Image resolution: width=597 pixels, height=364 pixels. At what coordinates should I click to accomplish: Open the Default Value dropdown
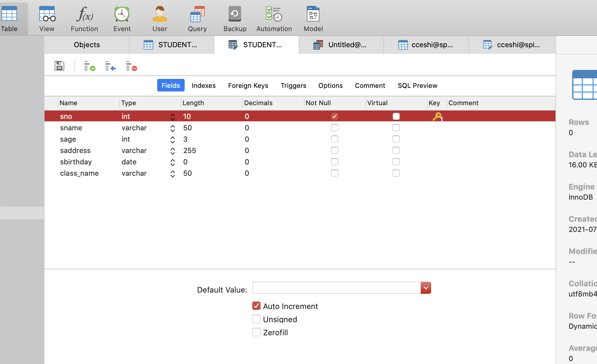[x=426, y=288]
